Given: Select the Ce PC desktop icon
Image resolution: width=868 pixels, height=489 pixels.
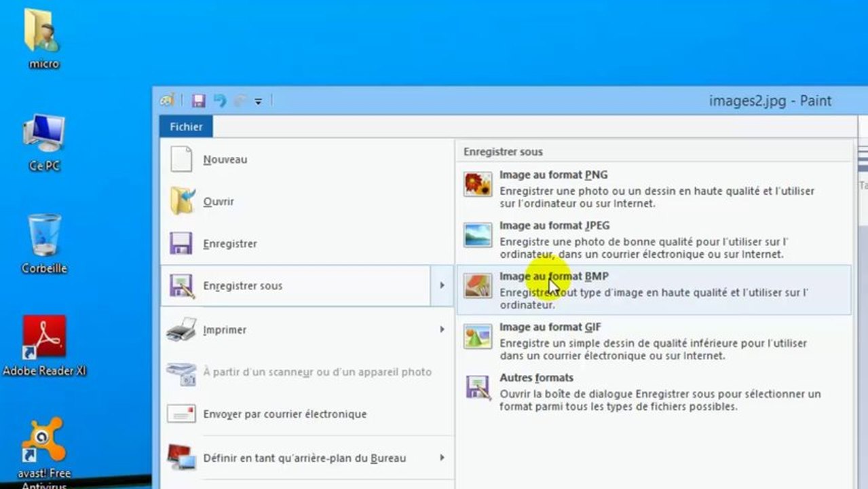Looking at the screenshot, I should point(44,142).
